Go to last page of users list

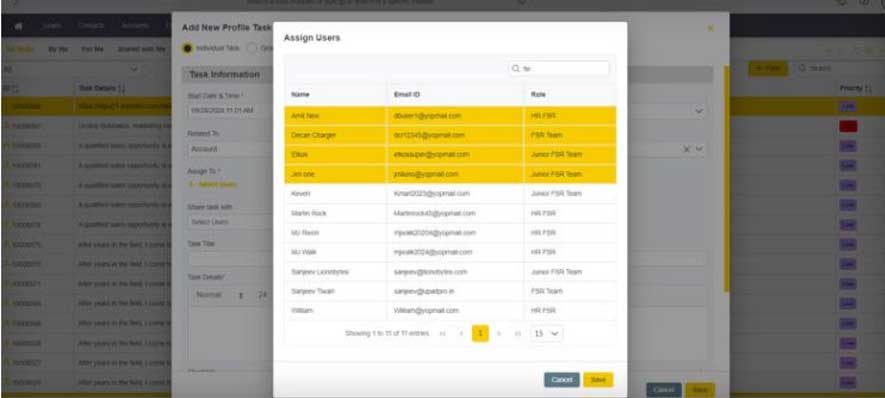pyautogui.click(x=518, y=334)
